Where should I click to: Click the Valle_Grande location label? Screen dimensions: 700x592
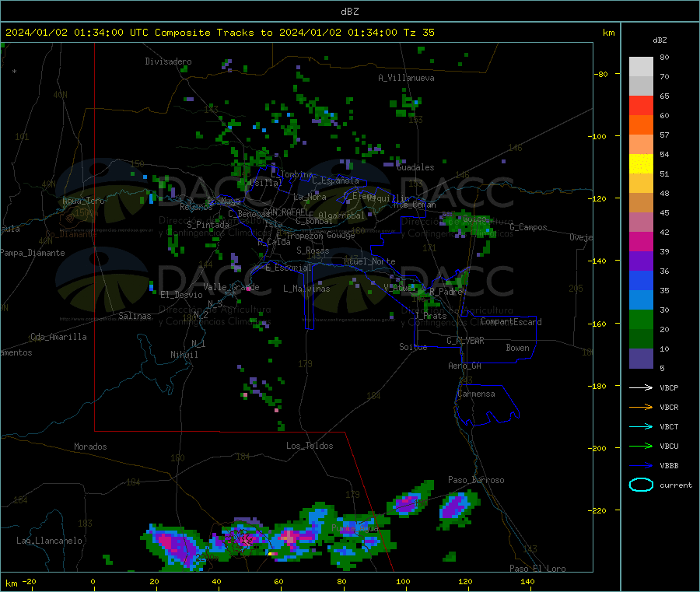point(231,287)
